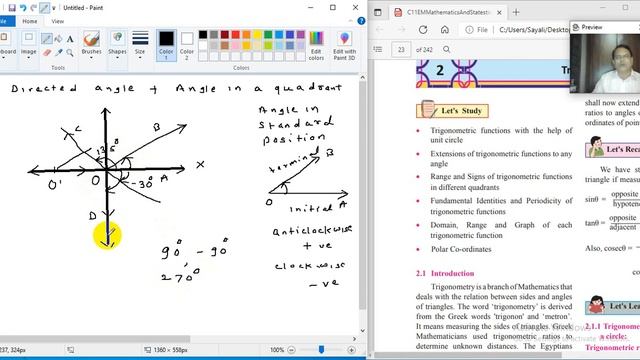The image size is (640, 360).
Task: Activate Color 2 selection box
Action: (187, 45)
